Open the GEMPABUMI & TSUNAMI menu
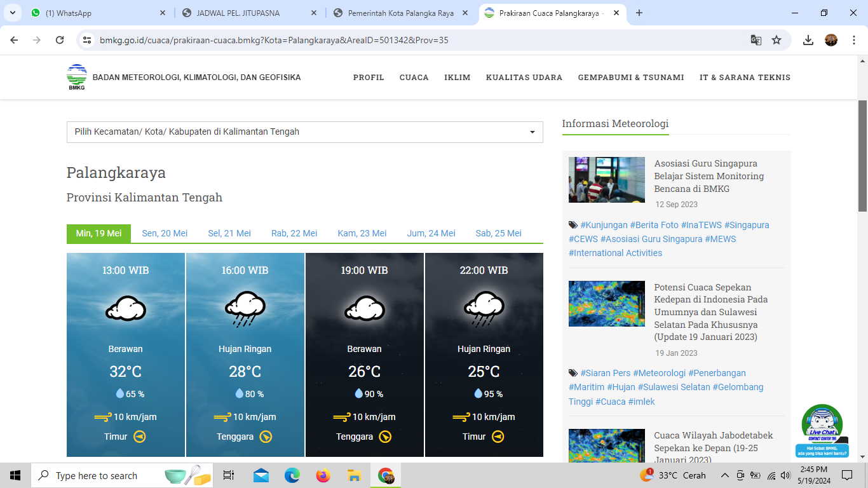Viewport: 868px width, 488px height. tap(631, 78)
